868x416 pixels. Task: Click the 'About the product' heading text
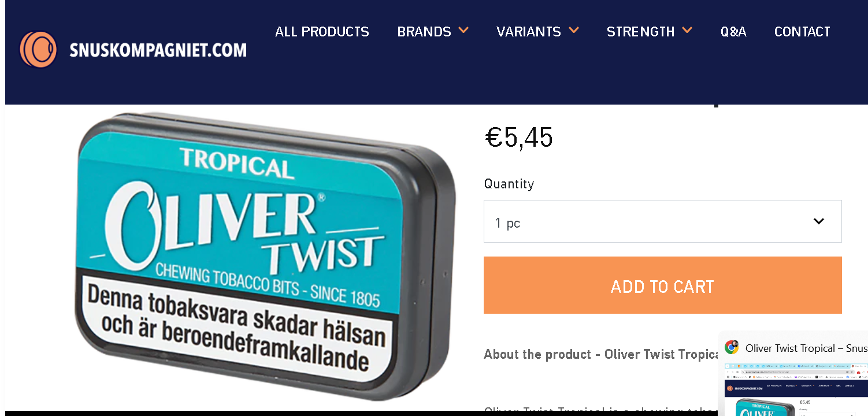pos(537,354)
